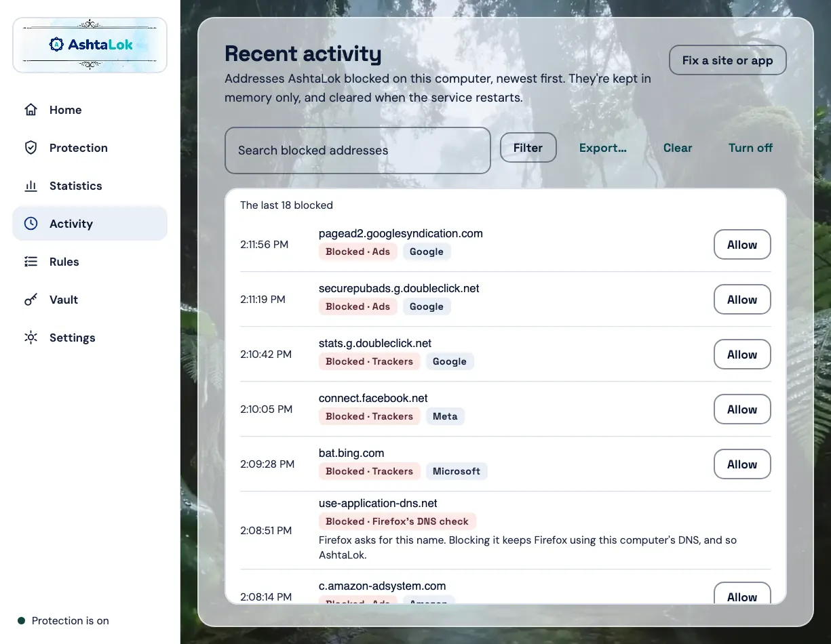Click the 2:10:05 PM timestamp
831x644 pixels.
(x=266, y=409)
